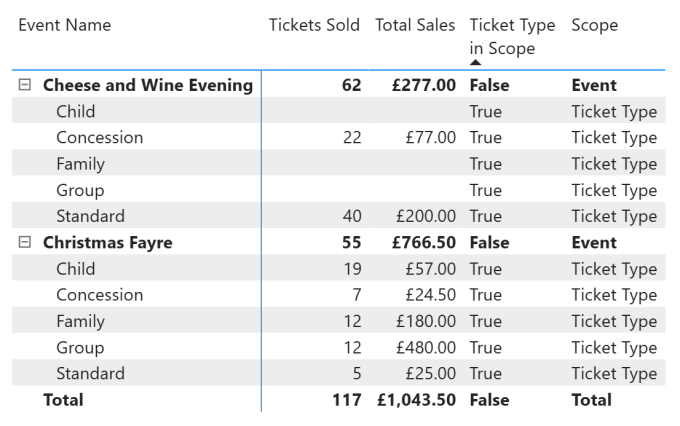Sort by the Event Name column header
Image resolution: width=680 pixels, height=426 pixels.
(65, 25)
